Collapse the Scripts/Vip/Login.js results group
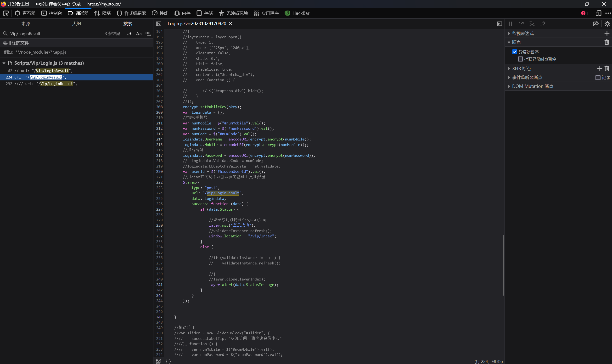 [x=4, y=63]
